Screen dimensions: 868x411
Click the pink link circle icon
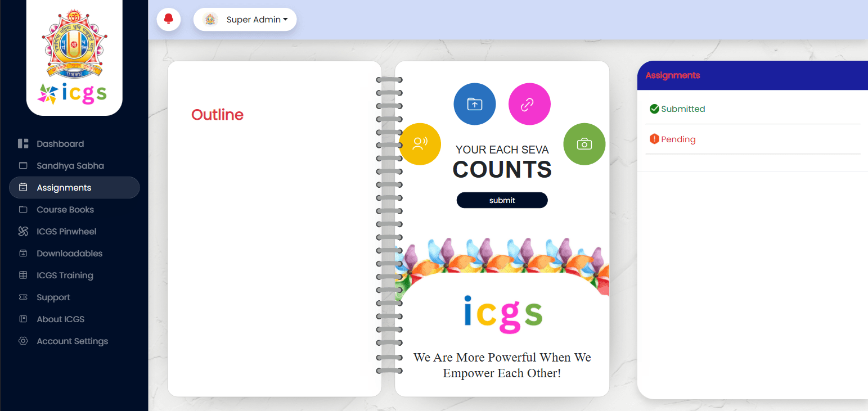529,104
